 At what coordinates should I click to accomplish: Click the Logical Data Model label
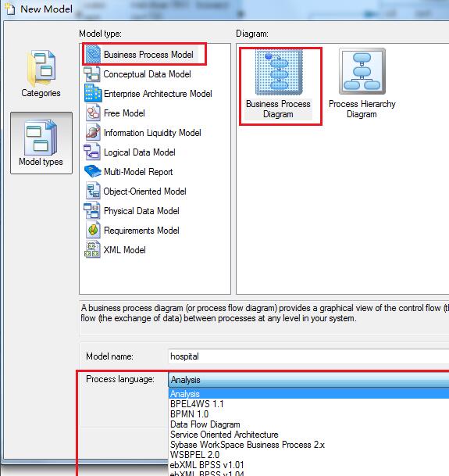[x=140, y=152]
